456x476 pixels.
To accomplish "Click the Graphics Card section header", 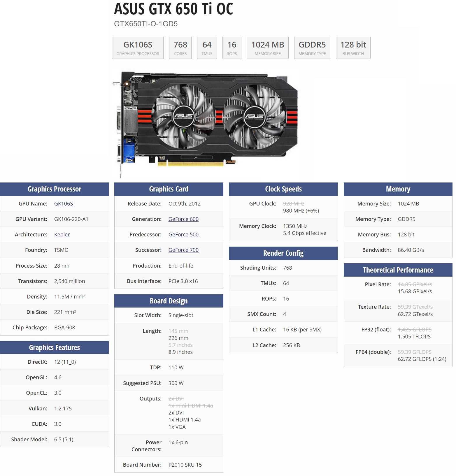I will [x=169, y=189].
